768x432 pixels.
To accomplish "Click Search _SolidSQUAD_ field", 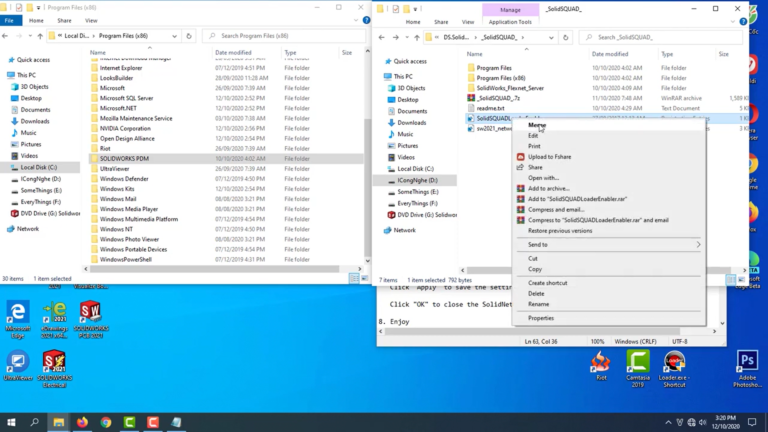I will click(x=661, y=37).
